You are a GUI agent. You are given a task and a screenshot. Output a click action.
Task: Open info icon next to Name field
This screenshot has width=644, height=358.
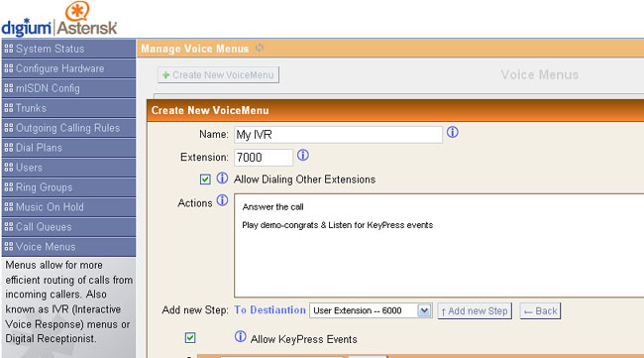point(452,132)
